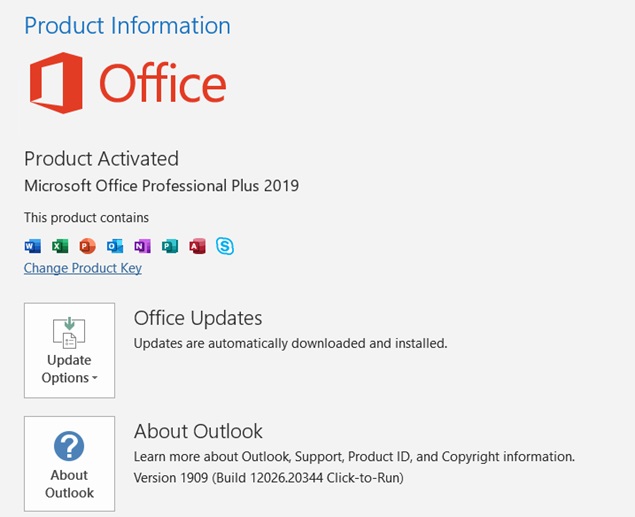Click the Excel app icon

[x=60, y=245]
